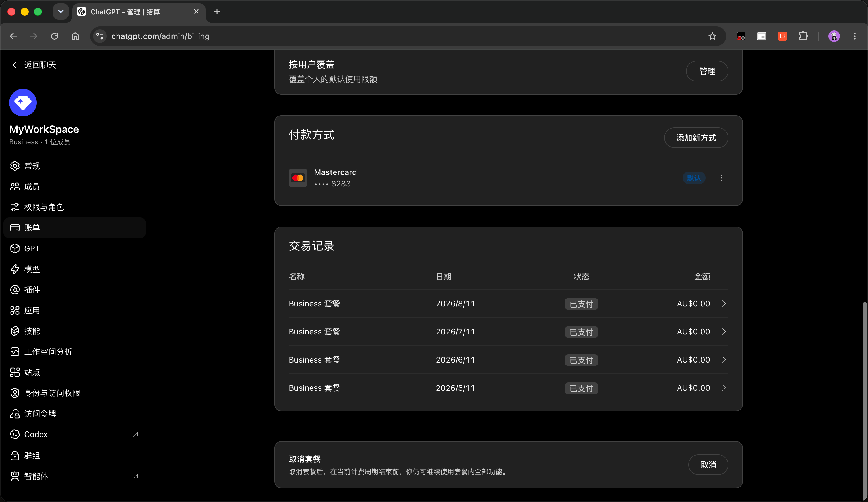Viewport: 868px width, 502px height.
Task: Click the 交易记录 section heading
Action: tap(312, 246)
